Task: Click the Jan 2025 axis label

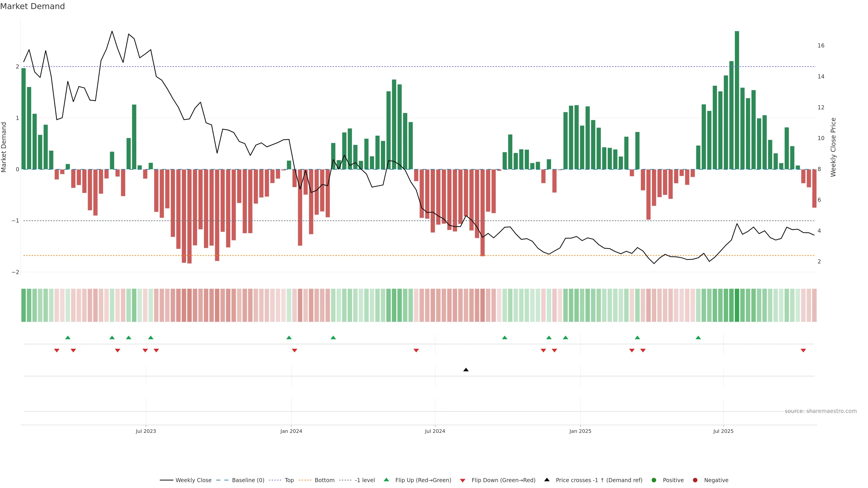Action: (580, 431)
